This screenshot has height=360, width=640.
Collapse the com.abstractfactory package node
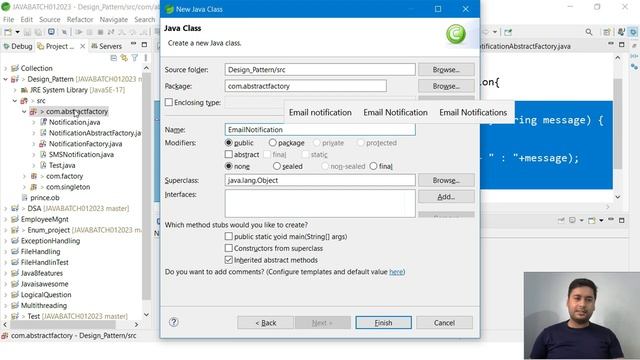pos(24,111)
